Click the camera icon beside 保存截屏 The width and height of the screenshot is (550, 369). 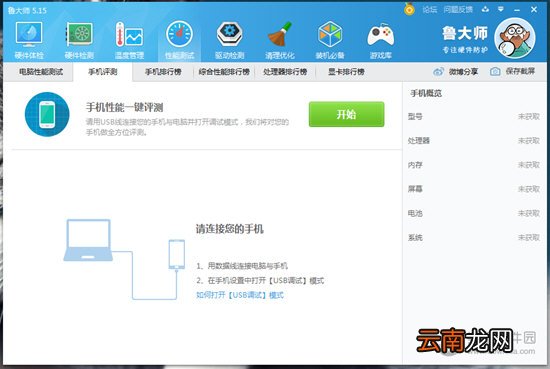(495, 72)
